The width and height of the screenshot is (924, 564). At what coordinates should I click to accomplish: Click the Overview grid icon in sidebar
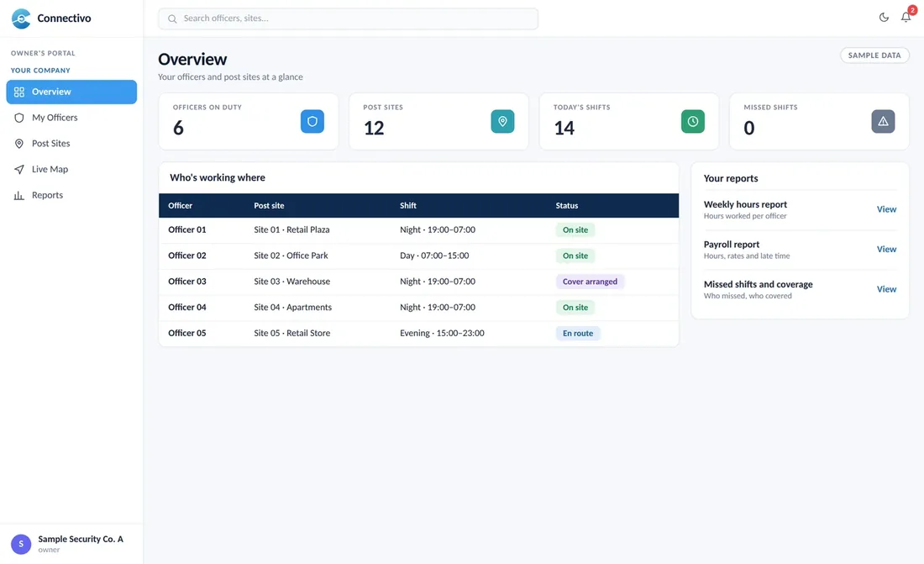(x=19, y=92)
